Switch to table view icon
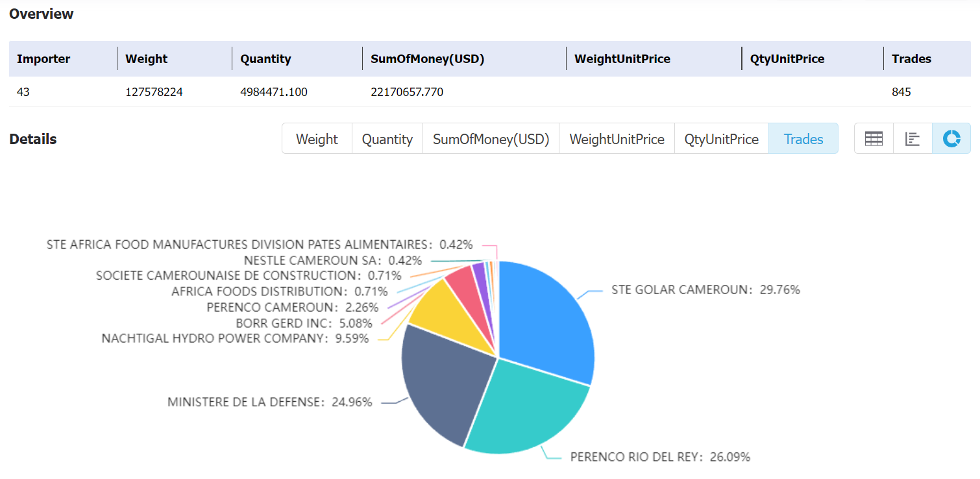 click(874, 139)
